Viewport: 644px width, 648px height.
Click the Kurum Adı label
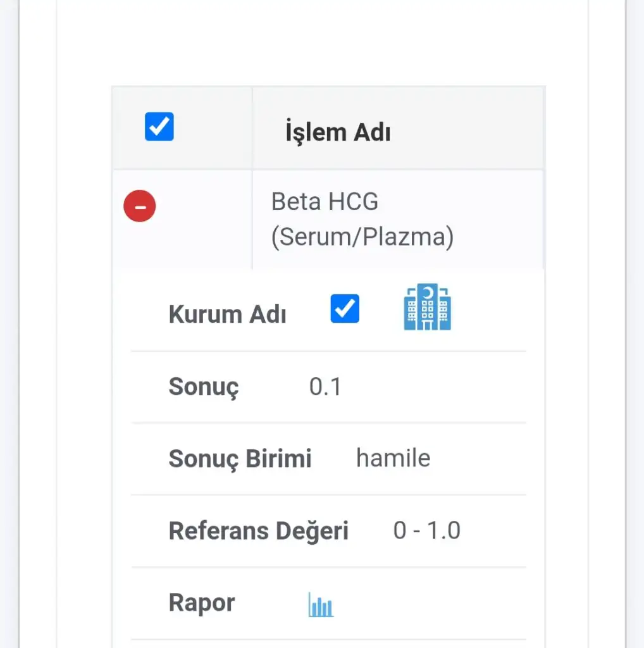(227, 315)
